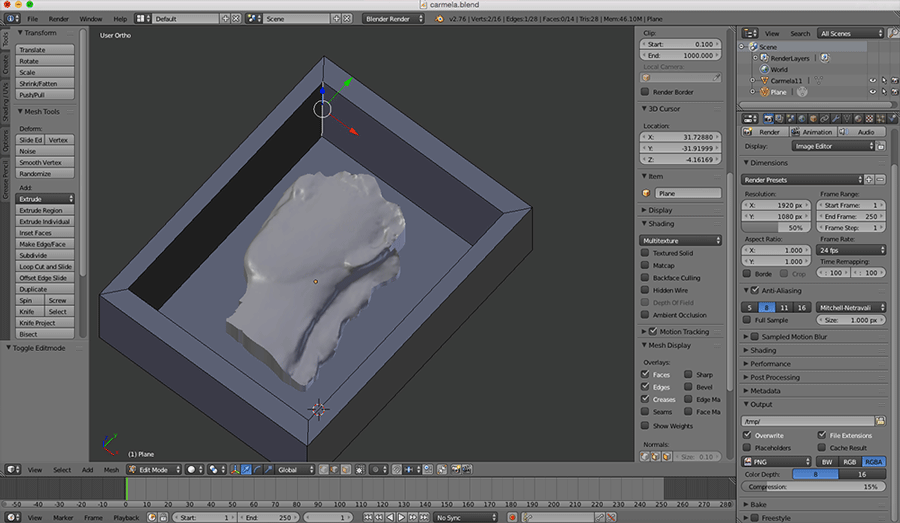Click the Extrude Region button
The width and height of the screenshot is (900, 523).
pos(45,210)
